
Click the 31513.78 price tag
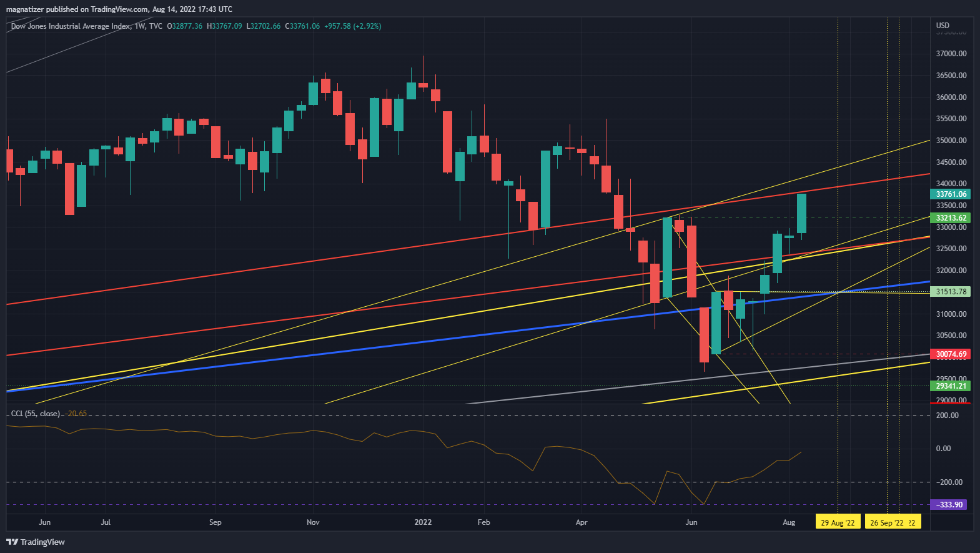[951, 292]
